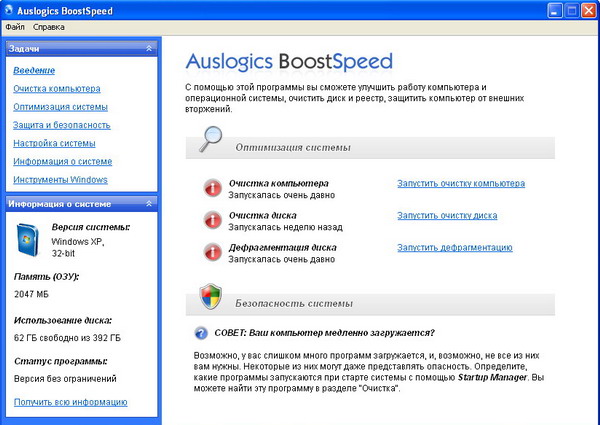
Task: Open the Файл menu
Action: [15, 27]
